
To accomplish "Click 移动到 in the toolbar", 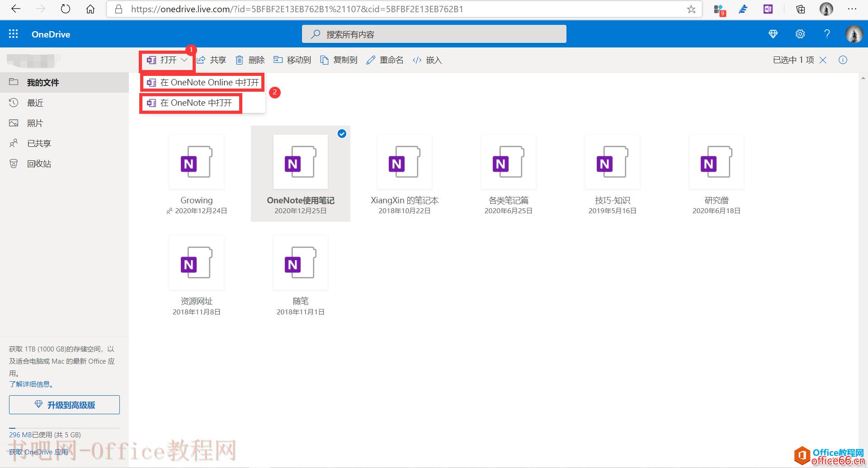I will [292, 60].
